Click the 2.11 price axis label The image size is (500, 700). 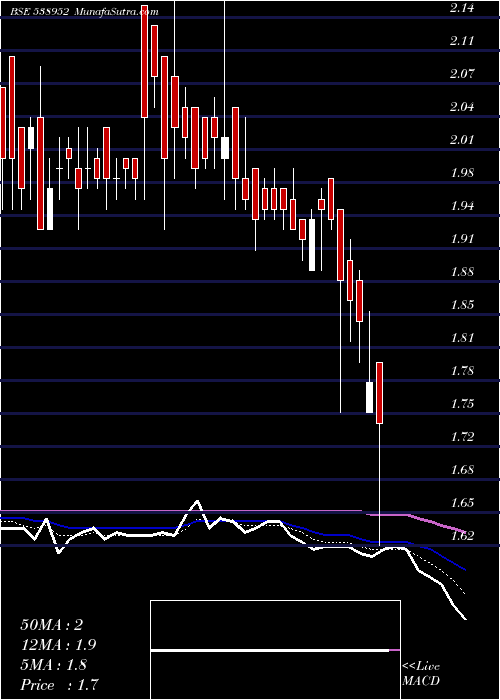[462, 41]
